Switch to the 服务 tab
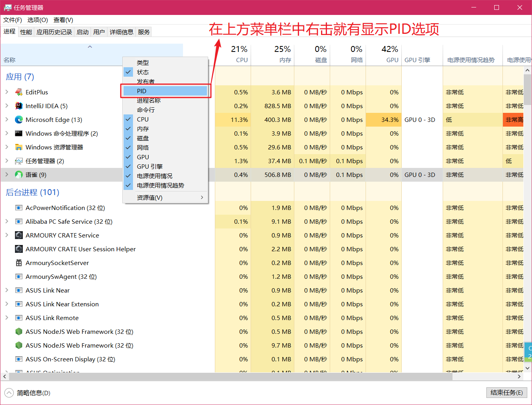This screenshot has width=532, height=405. click(144, 32)
